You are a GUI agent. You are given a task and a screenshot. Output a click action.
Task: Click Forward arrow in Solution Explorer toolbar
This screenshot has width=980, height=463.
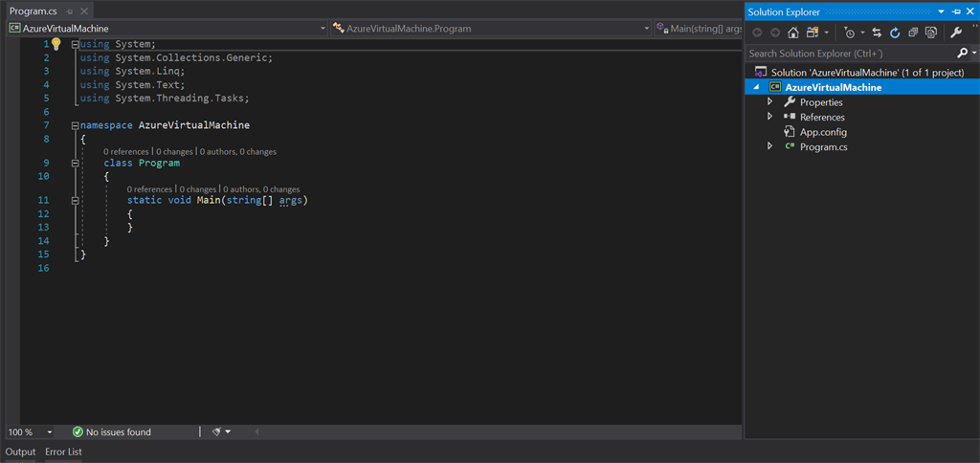click(775, 33)
